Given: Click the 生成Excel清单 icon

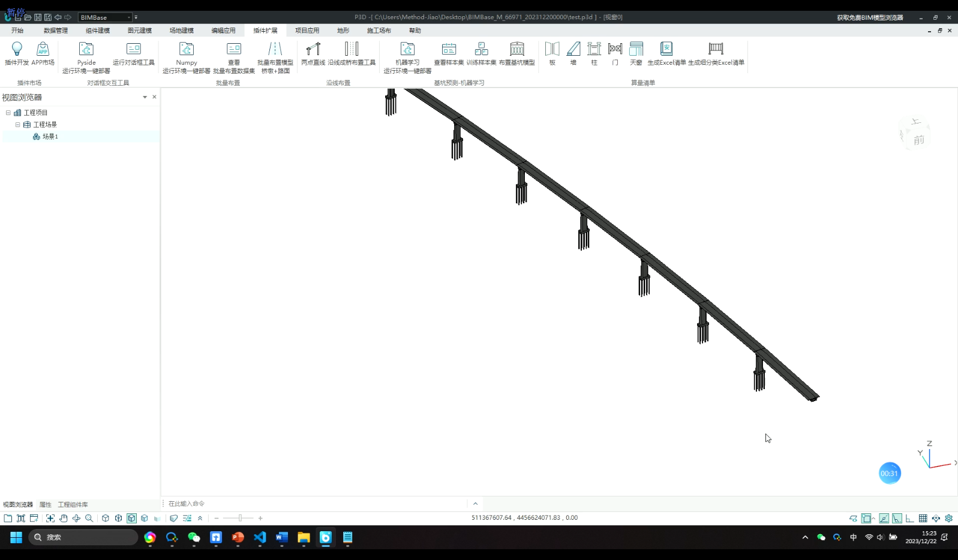Looking at the screenshot, I should click(666, 49).
